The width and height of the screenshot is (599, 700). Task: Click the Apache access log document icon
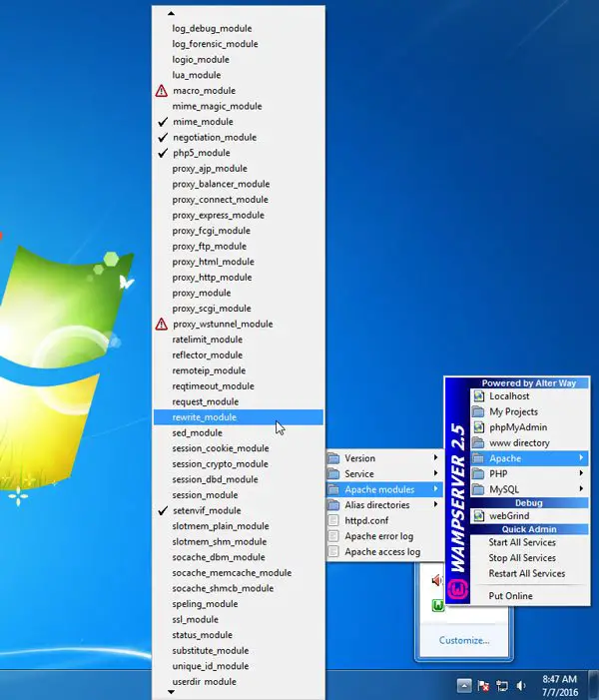(x=333, y=552)
